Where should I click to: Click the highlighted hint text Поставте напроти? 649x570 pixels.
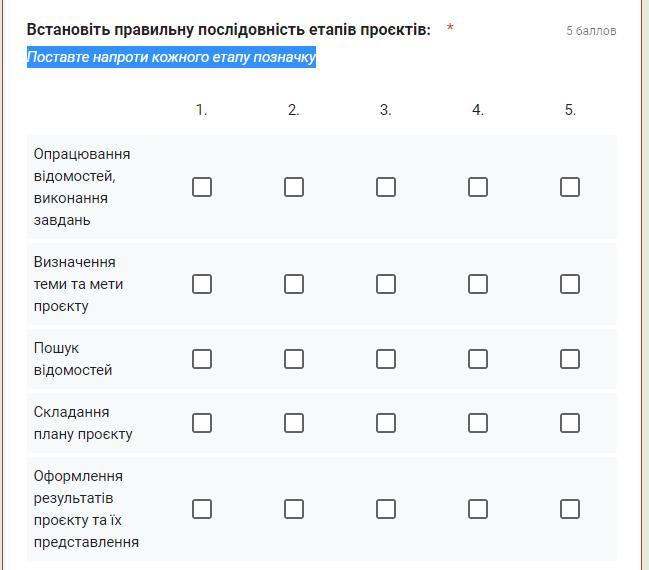click(x=171, y=57)
